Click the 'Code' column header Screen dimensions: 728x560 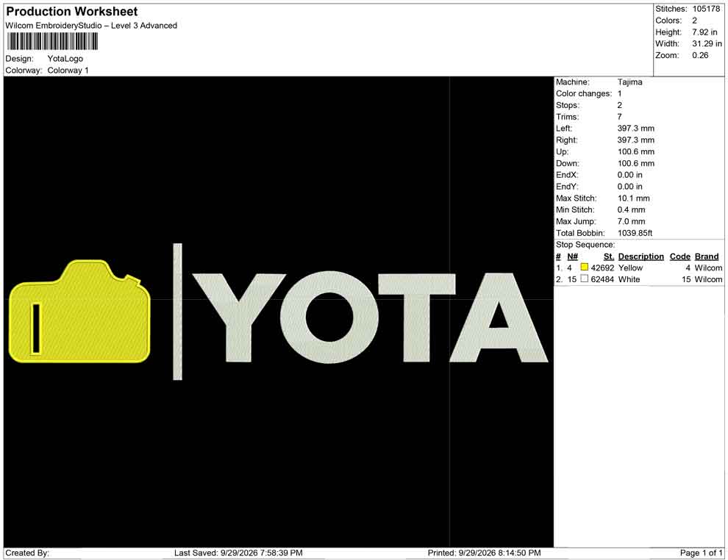click(680, 256)
